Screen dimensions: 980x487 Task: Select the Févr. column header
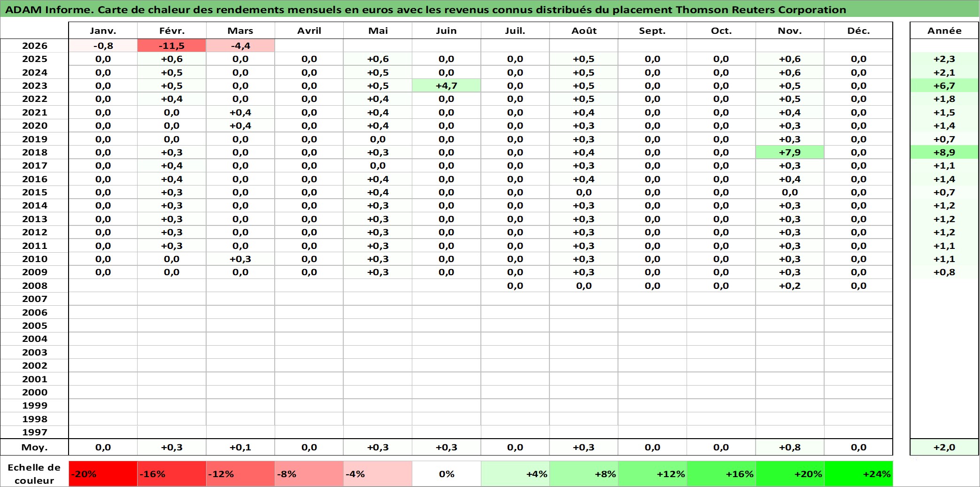click(x=171, y=31)
